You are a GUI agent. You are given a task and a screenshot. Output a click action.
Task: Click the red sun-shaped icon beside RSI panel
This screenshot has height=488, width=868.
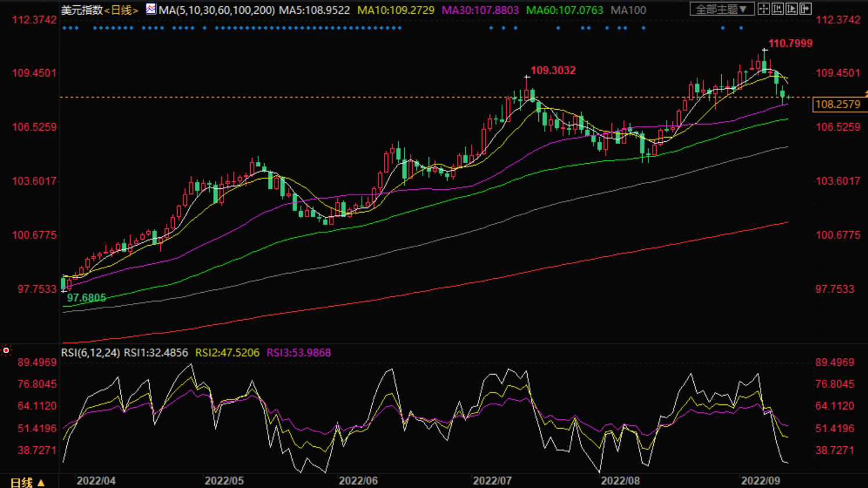point(6,350)
